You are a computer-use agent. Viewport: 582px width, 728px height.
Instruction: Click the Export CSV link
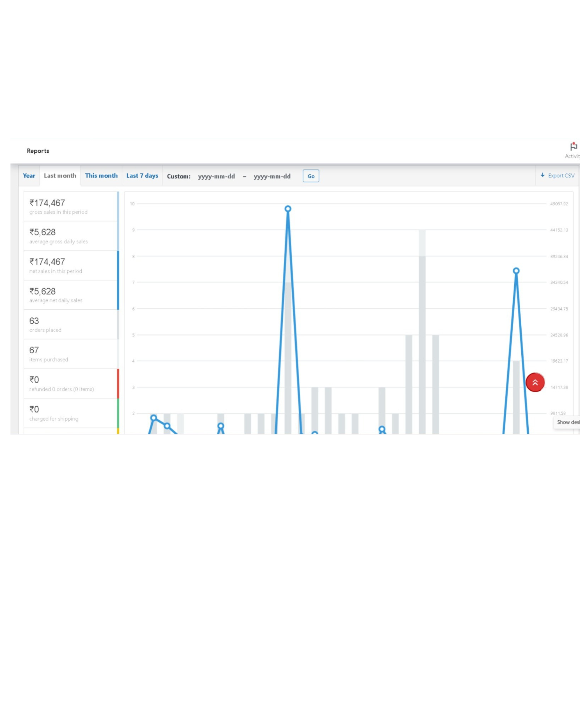pyautogui.click(x=557, y=176)
